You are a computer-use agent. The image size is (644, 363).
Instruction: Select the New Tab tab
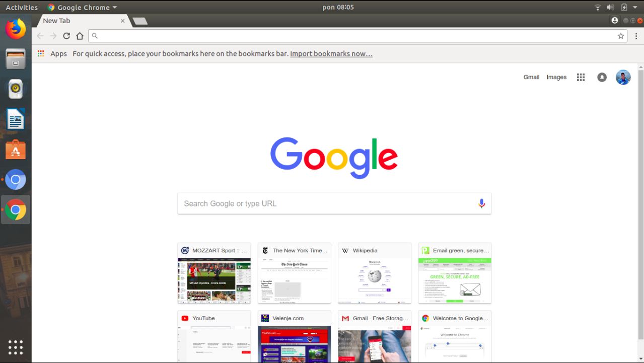click(81, 21)
